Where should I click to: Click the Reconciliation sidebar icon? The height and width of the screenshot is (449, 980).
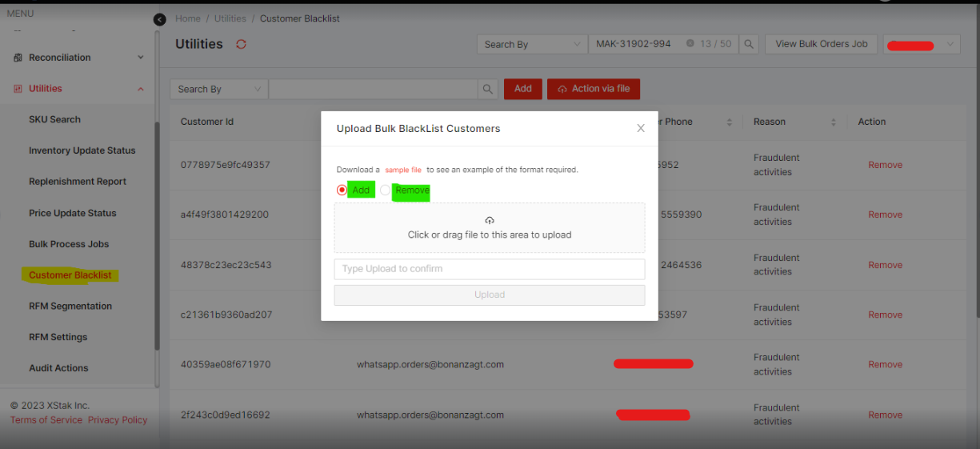[18, 58]
